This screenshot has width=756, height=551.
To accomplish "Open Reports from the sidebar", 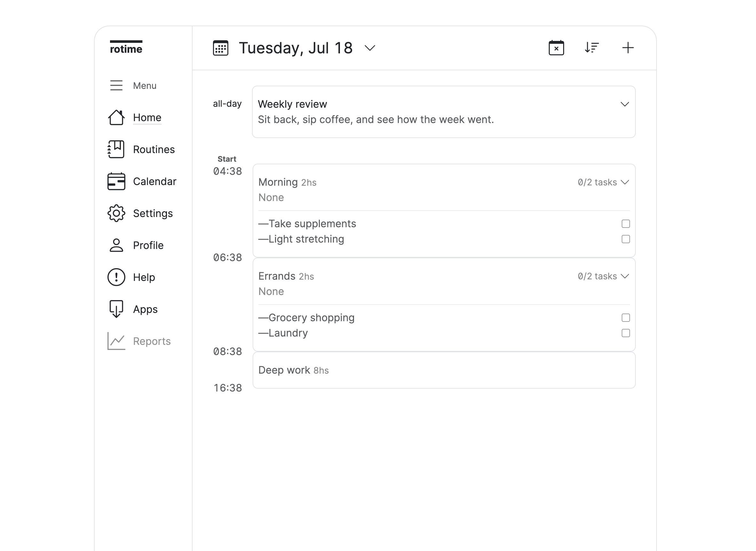I will coord(152,341).
